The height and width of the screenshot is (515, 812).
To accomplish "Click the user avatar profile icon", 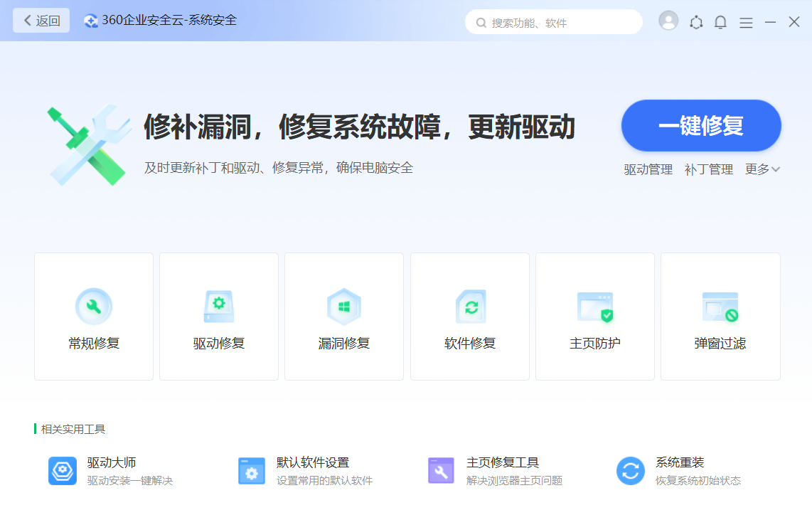I will (668, 21).
